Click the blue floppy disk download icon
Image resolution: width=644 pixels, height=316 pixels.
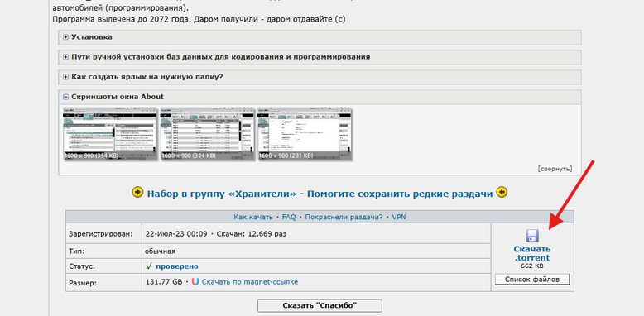[532, 236]
